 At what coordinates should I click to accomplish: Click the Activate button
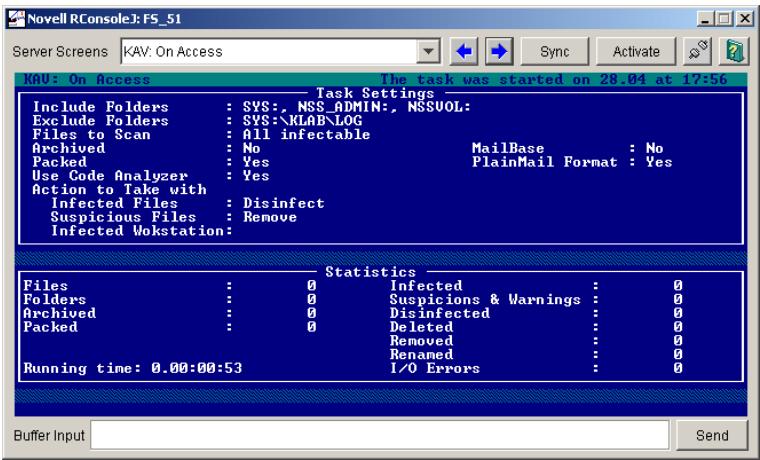tap(636, 51)
